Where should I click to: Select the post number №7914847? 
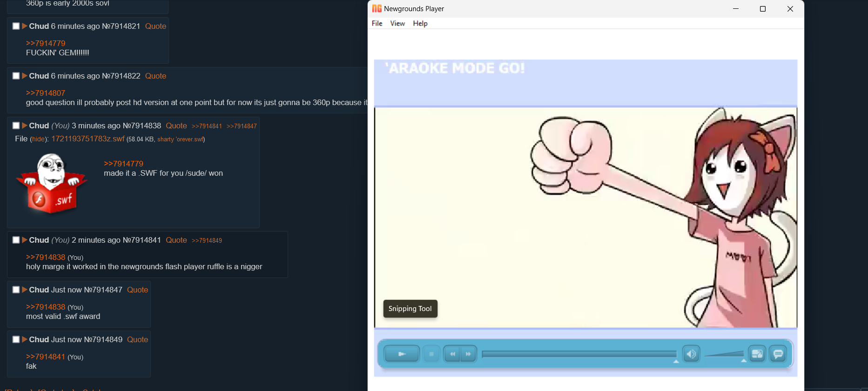[x=103, y=290]
